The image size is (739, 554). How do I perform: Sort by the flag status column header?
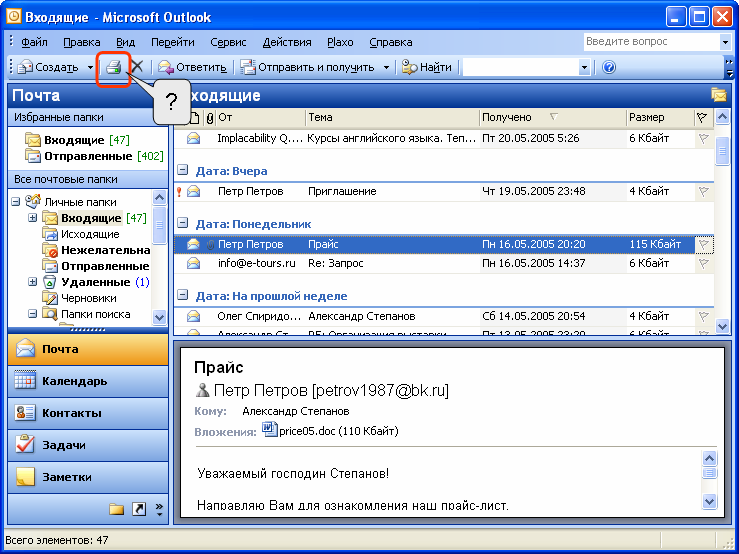(x=702, y=117)
